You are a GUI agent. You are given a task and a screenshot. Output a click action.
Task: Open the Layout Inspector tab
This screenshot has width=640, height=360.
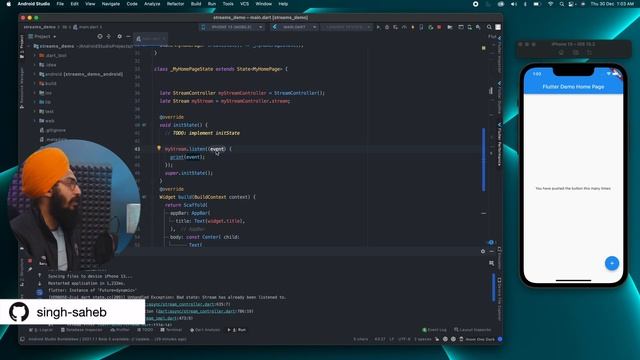pos(473,330)
